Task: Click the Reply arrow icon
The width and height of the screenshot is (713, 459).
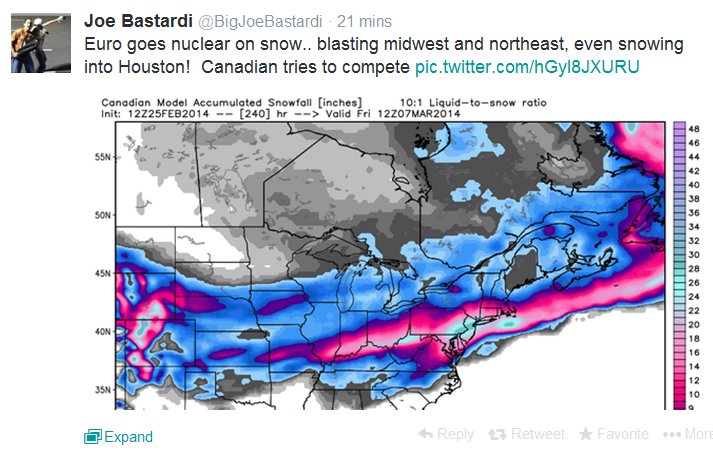Action: click(x=425, y=434)
